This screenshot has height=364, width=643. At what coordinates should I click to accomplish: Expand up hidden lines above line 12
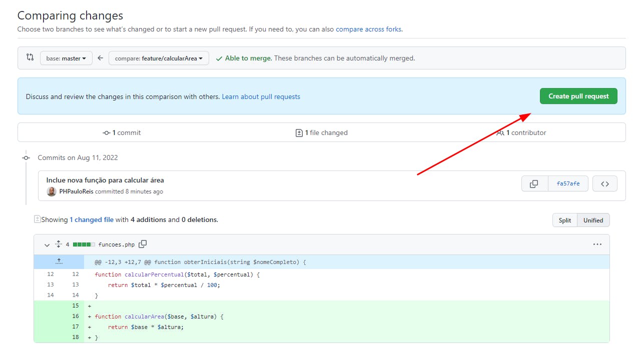click(x=59, y=261)
